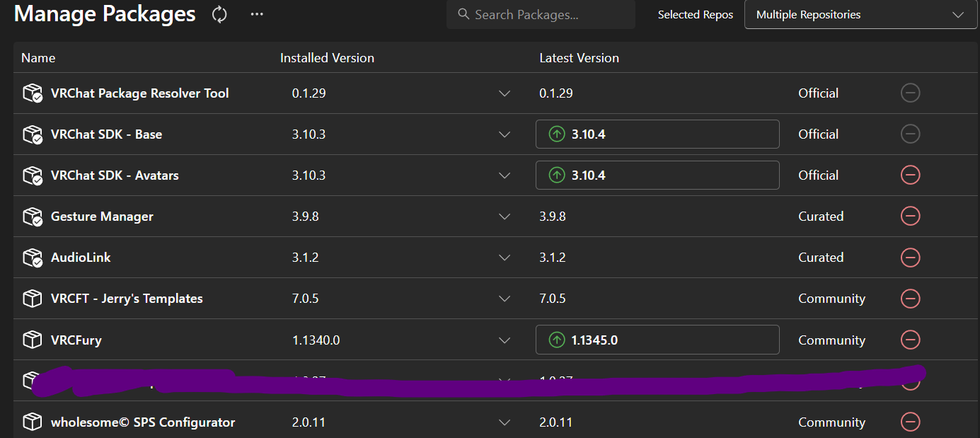980x438 pixels.
Task: Click the Installed Version column header
Action: 327,58
